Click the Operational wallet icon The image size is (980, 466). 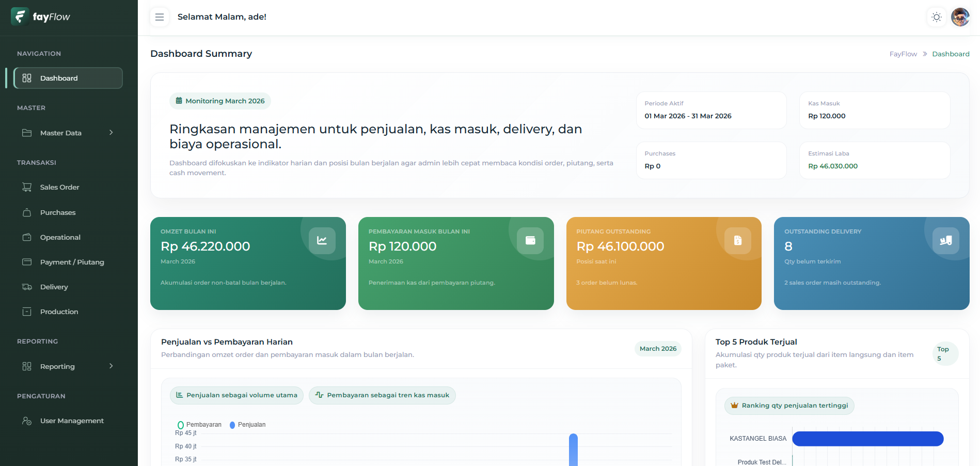27,237
